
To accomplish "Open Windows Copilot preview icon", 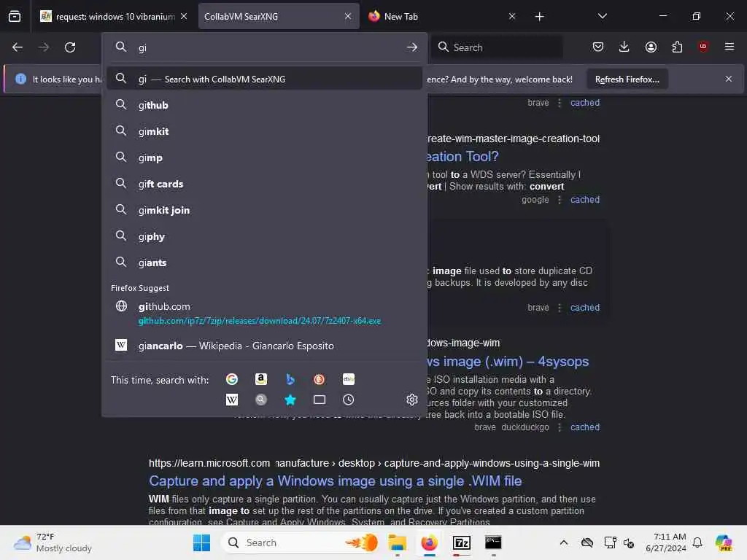I will (724, 542).
